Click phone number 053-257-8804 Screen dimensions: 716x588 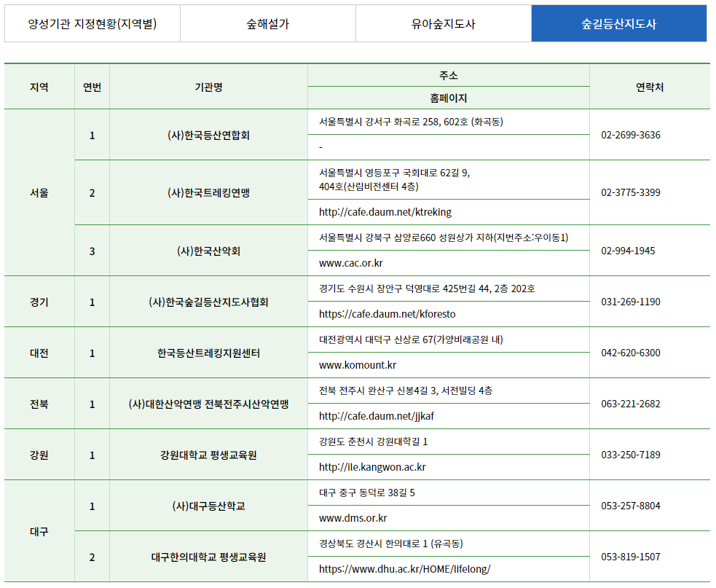[x=631, y=506]
